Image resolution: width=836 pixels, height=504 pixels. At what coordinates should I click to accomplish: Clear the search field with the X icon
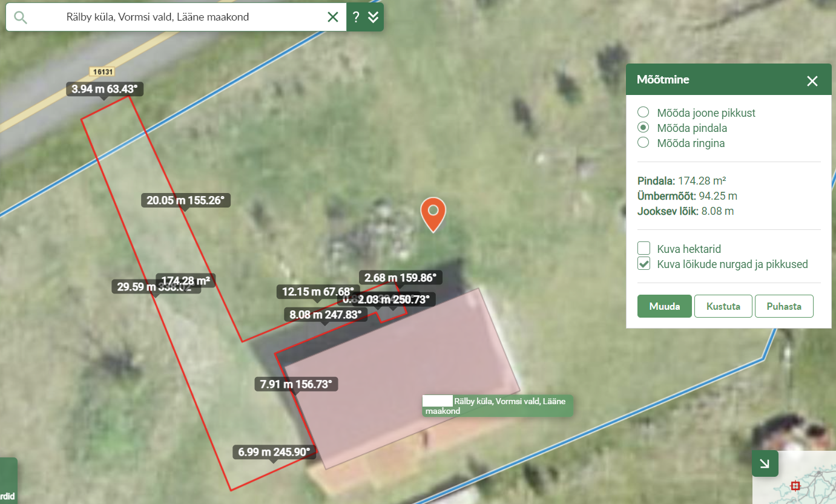point(332,17)
